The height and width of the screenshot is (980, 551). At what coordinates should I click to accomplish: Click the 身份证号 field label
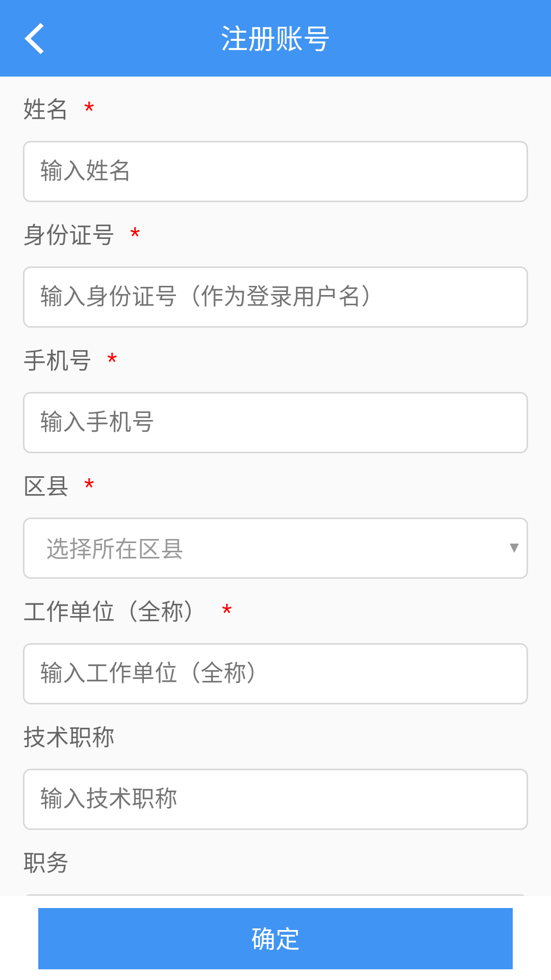point(68,235)
